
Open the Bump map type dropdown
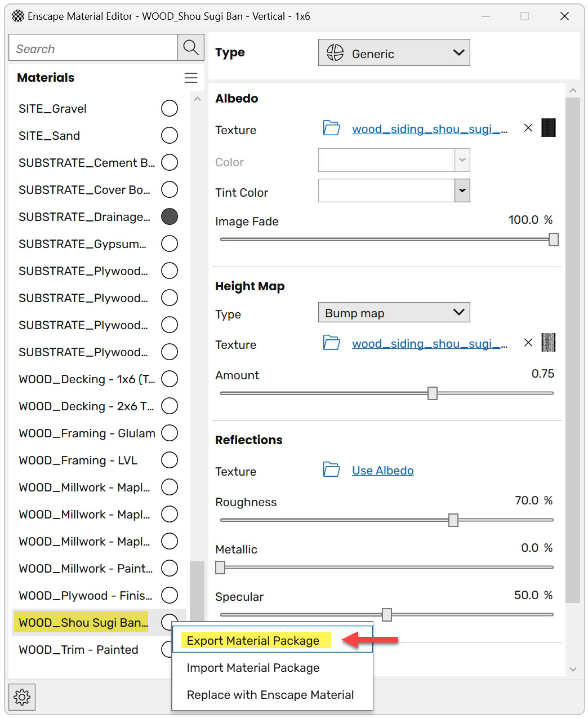[x=394, y=312]
